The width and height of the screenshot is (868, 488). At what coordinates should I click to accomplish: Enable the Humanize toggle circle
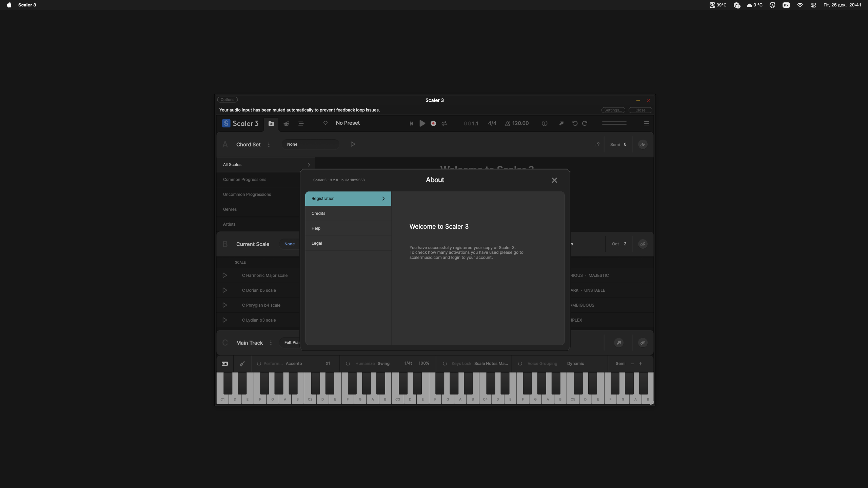pyautogui.click(x=348, y=364)
